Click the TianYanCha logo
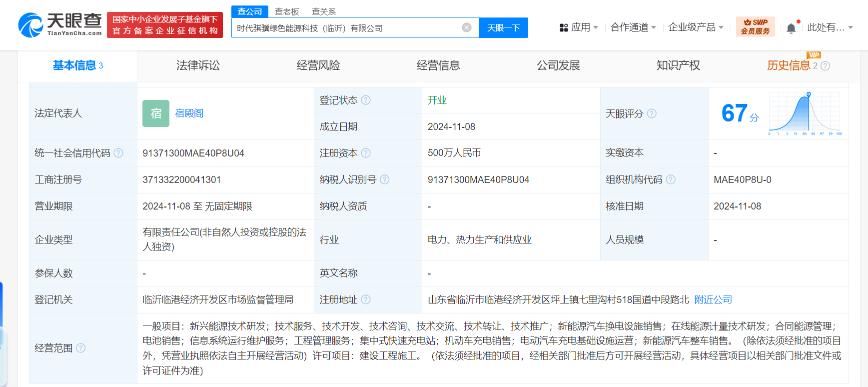The width and height of the screenshot is (868, 387). [60, 25]
